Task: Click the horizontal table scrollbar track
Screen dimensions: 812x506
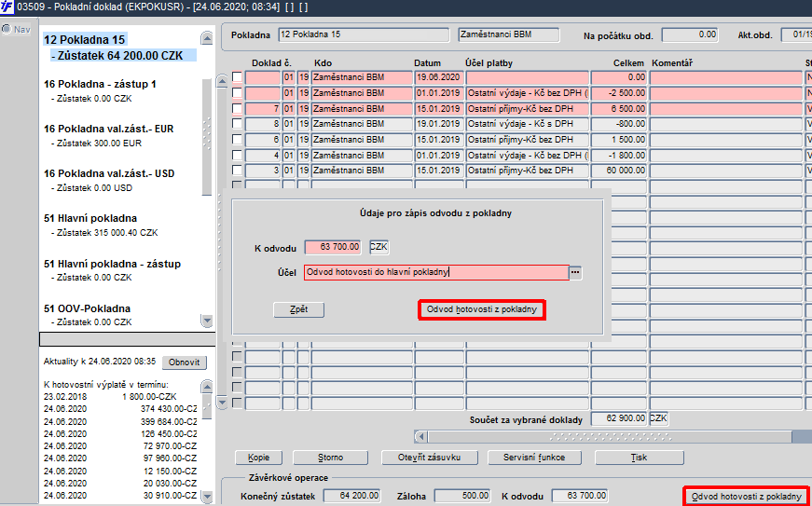Action: [610, 437]
